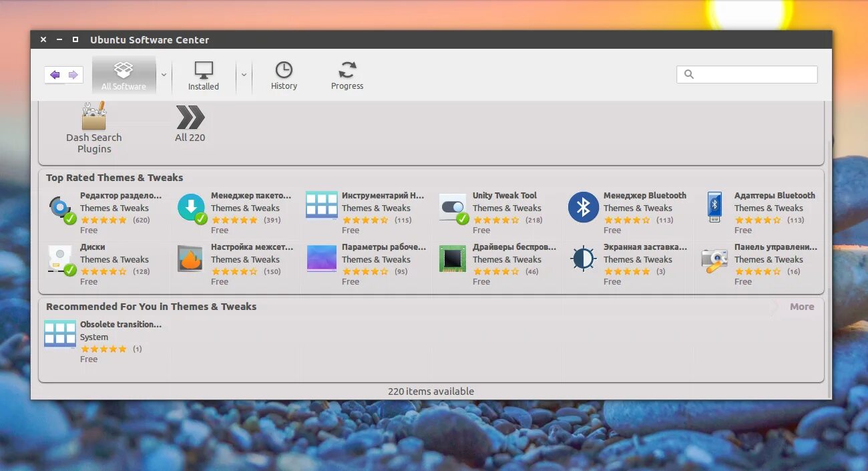
Task: Click More in Recommended section
Action: 802,307
